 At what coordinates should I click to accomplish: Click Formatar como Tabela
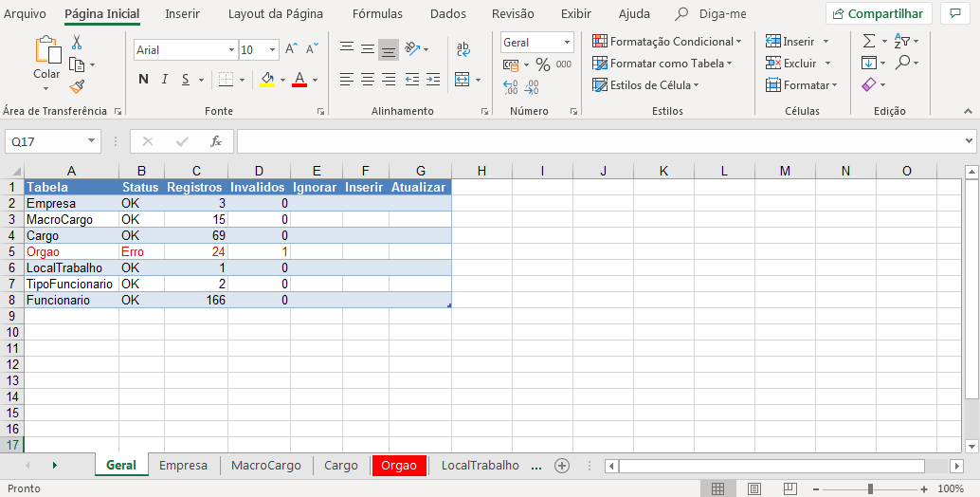pyautogui.click(x=663, y=64)
